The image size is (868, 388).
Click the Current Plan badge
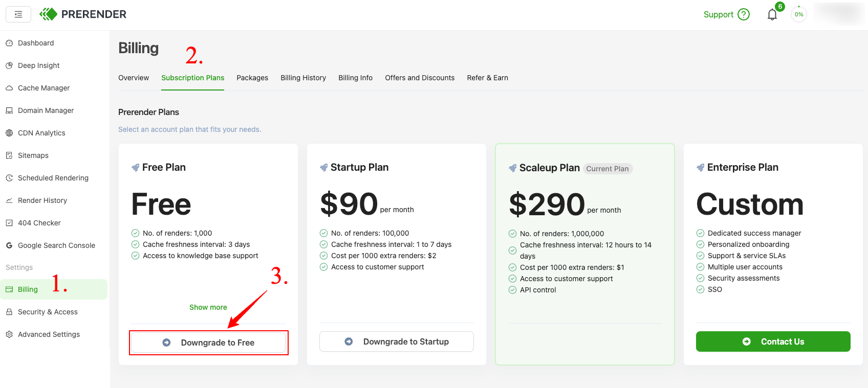point(607,169)
